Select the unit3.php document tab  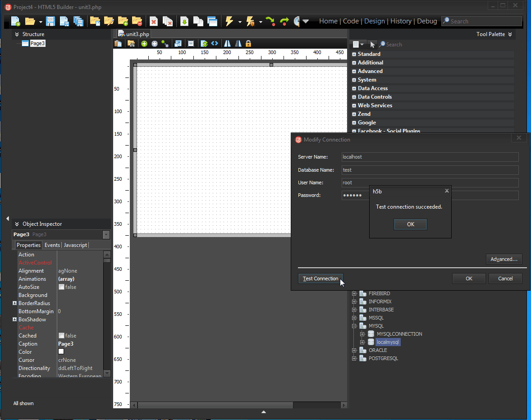tap(134, 34)
